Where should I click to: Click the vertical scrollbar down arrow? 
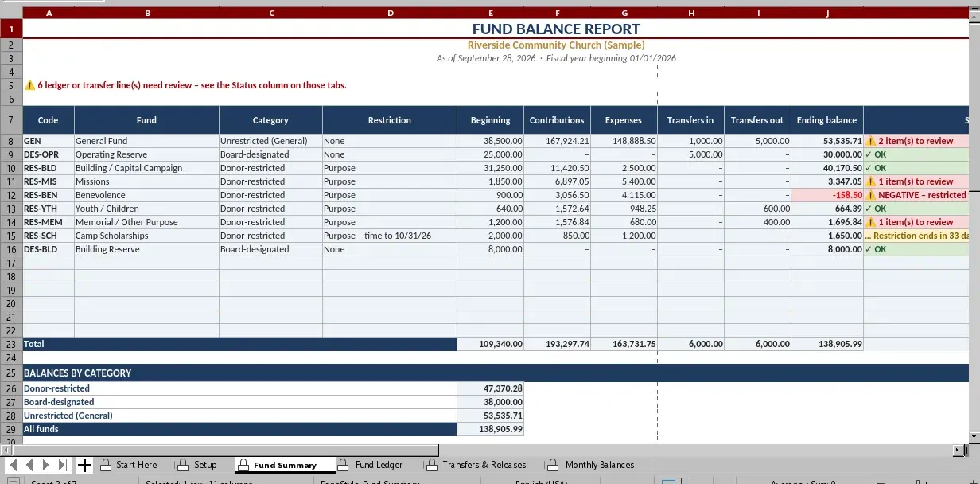(975, 436)
